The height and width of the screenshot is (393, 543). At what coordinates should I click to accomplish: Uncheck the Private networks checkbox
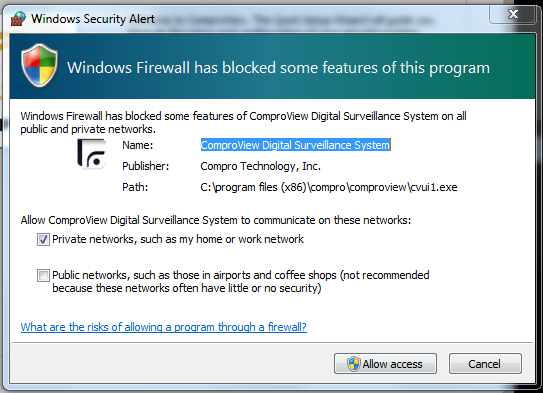tap(43, 239)
